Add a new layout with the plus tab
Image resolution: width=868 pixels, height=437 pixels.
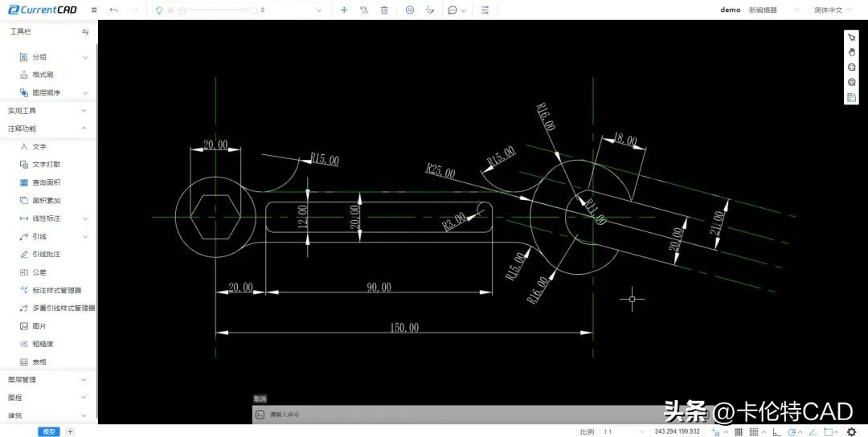click(70, 431)
